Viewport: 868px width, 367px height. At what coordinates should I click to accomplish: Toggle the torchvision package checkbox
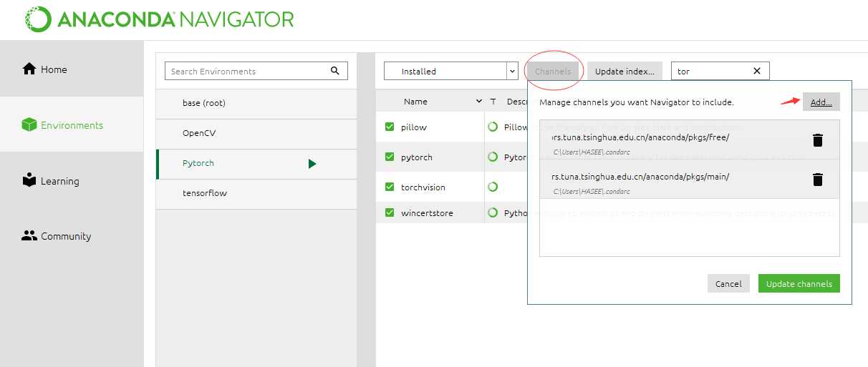tap(390, 187)
